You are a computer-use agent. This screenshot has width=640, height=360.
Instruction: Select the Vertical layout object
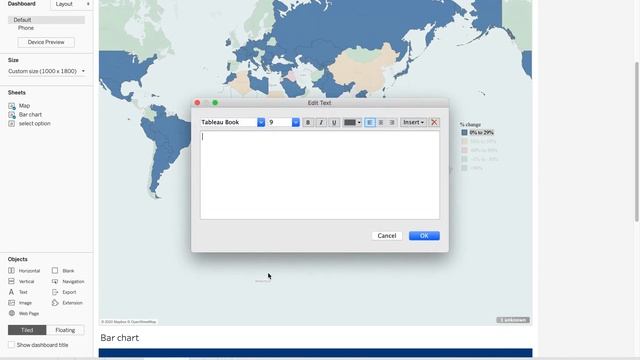tap(21, 281)
